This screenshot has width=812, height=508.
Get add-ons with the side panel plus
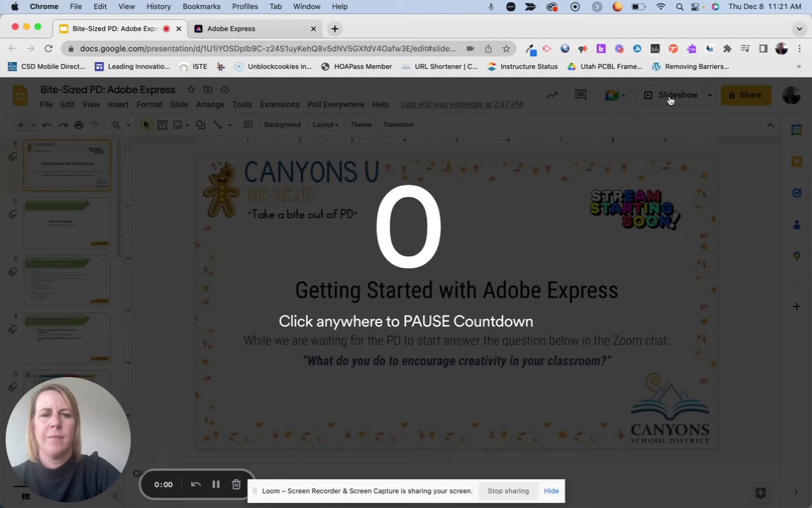797,306
